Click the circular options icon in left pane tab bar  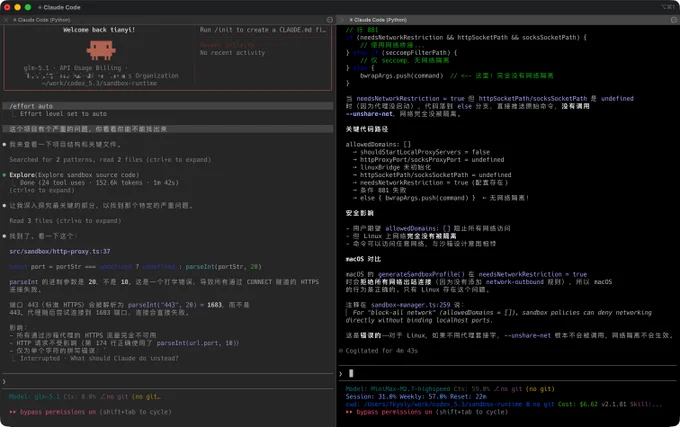tap(330, 20)
